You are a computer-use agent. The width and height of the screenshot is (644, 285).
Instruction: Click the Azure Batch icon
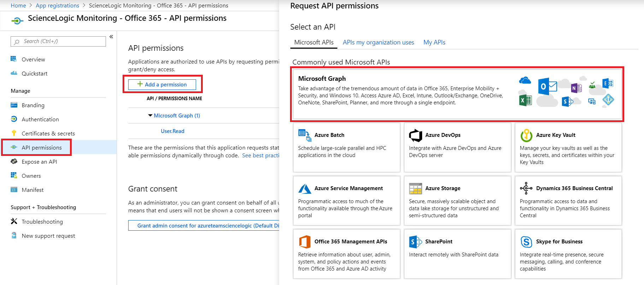[x=305, y=135]
